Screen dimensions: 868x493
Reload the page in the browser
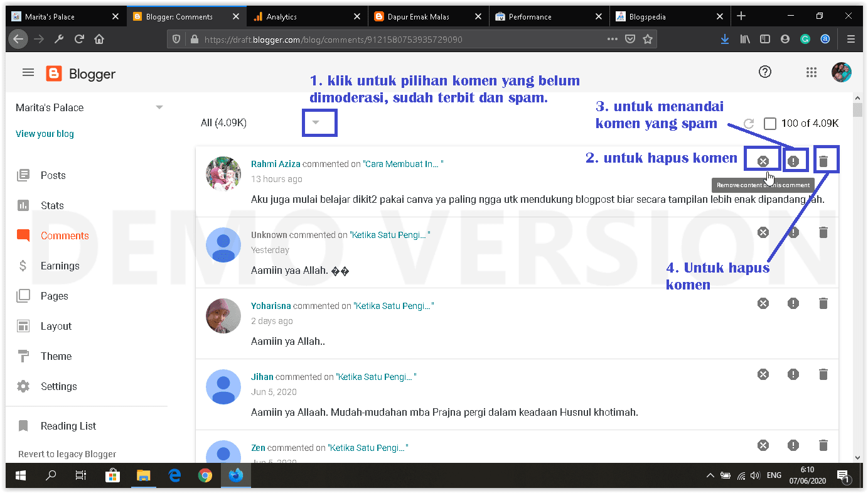click(79, 39)
